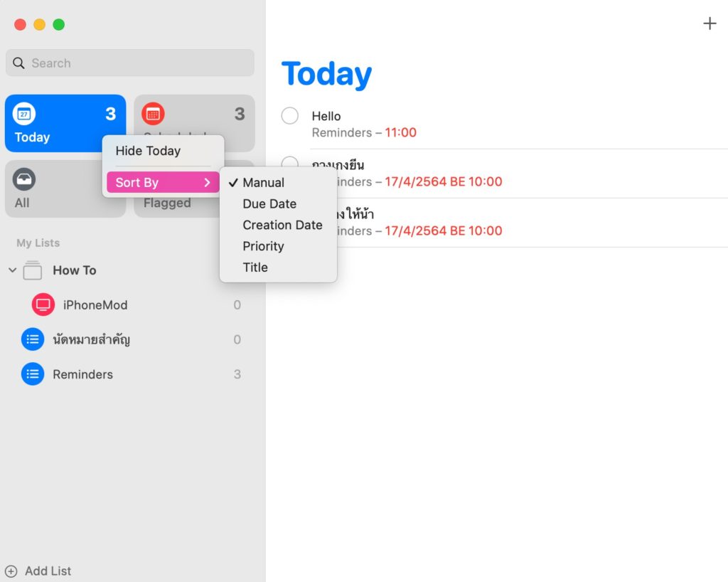Click the How To folder group icon
Screen dimensions: 728x582
[x=33, y=270]
